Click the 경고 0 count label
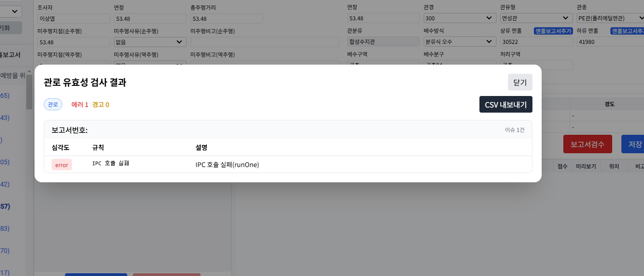Viewport: 644px width, 276px height. [x=100, y=105]
